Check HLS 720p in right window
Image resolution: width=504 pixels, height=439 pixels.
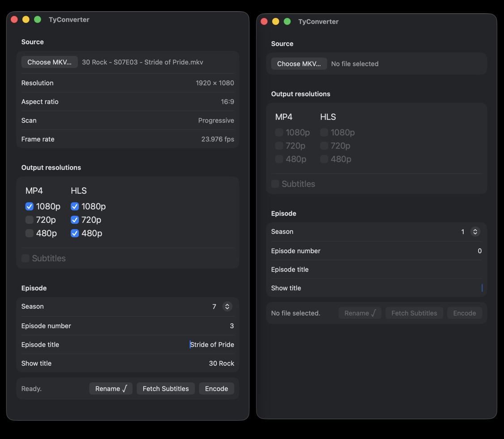point(324,146)
